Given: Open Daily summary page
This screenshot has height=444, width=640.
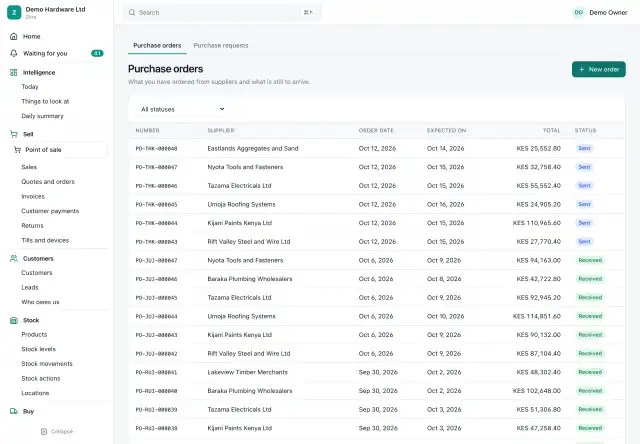Looking at the screenshot, I should click(42, 116).
